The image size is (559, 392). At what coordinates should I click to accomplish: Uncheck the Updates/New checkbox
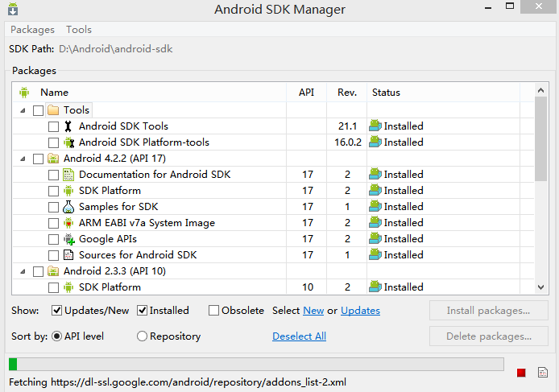tap(57, 311)
